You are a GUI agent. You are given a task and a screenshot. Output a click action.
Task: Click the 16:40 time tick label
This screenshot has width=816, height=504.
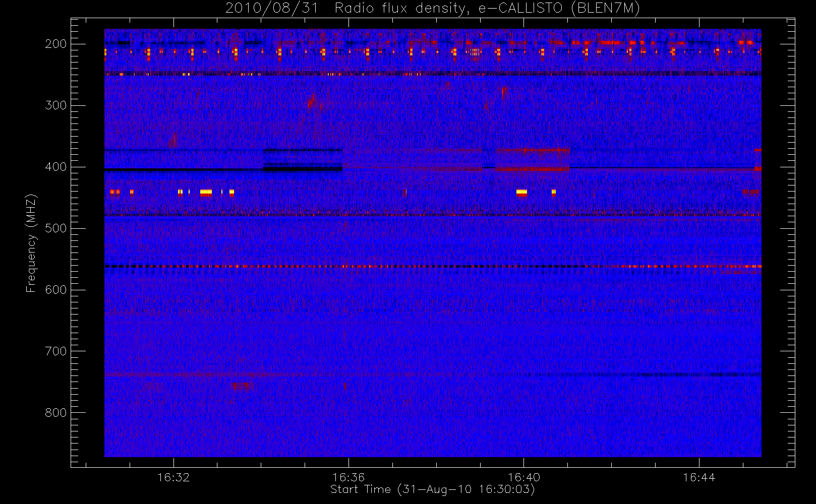tap(524, 477)
